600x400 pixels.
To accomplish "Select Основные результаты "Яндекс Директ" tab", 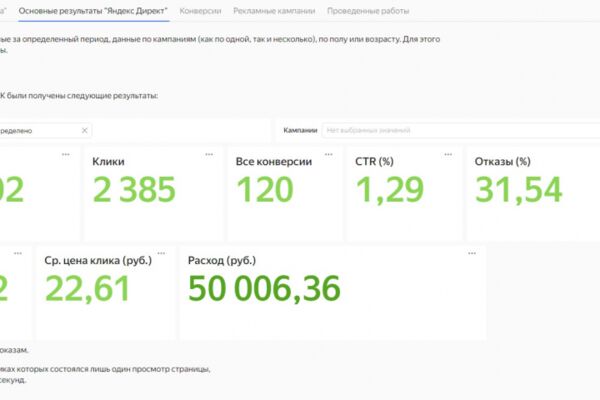I will [93, 11].
